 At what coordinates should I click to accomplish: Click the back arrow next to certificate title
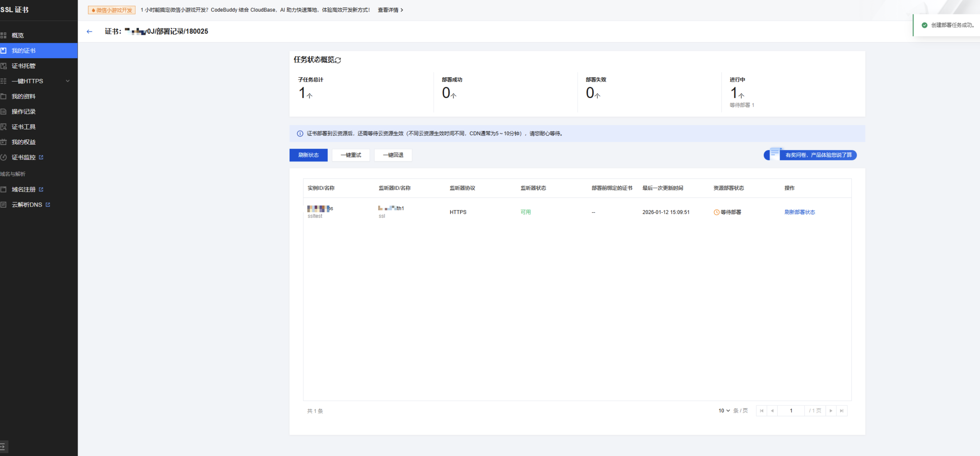pos(89,31)
